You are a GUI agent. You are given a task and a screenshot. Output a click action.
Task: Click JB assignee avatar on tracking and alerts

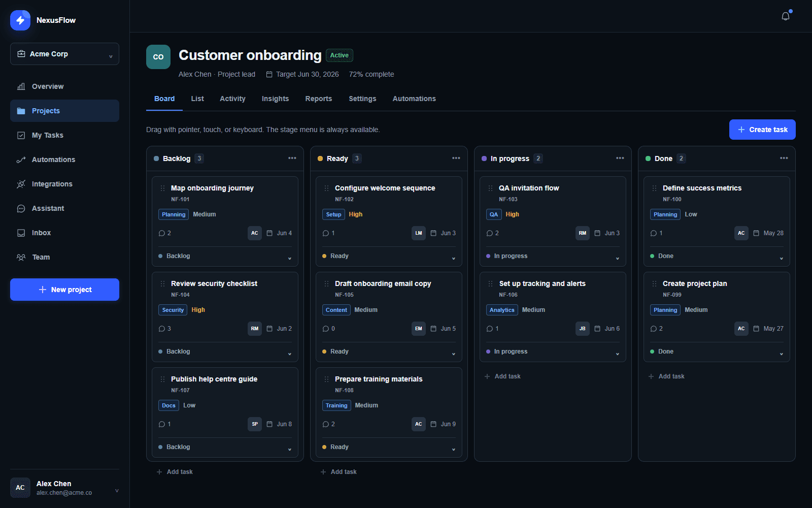(583, 329)
